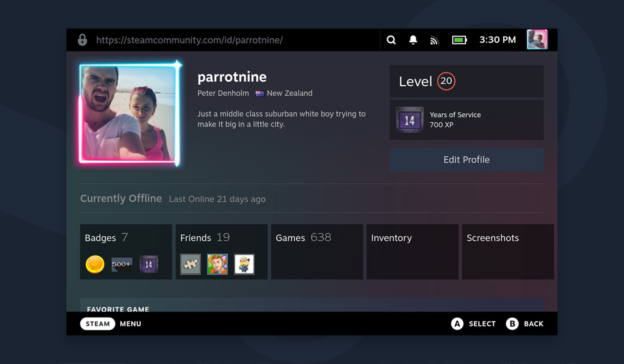Open the Screenshots tile
Image resolution: width=624 pixels, height=364 pixels.
point(508,252)
